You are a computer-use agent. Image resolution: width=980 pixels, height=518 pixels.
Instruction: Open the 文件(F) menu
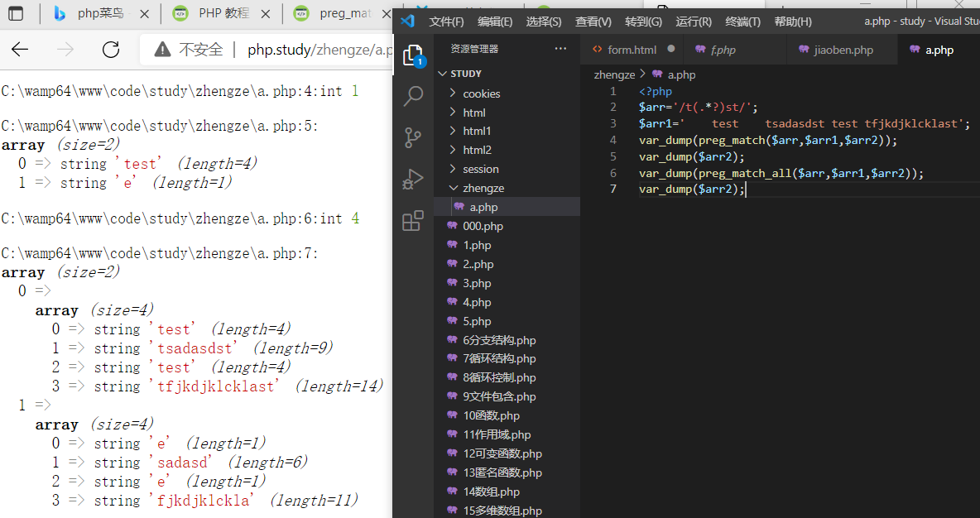446,22
